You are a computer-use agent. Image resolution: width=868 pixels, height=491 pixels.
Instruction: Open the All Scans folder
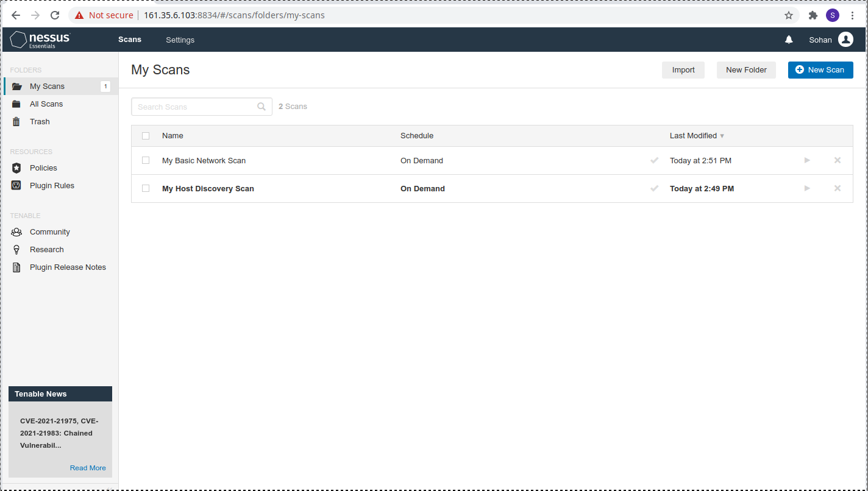click(x=46, y=104)
